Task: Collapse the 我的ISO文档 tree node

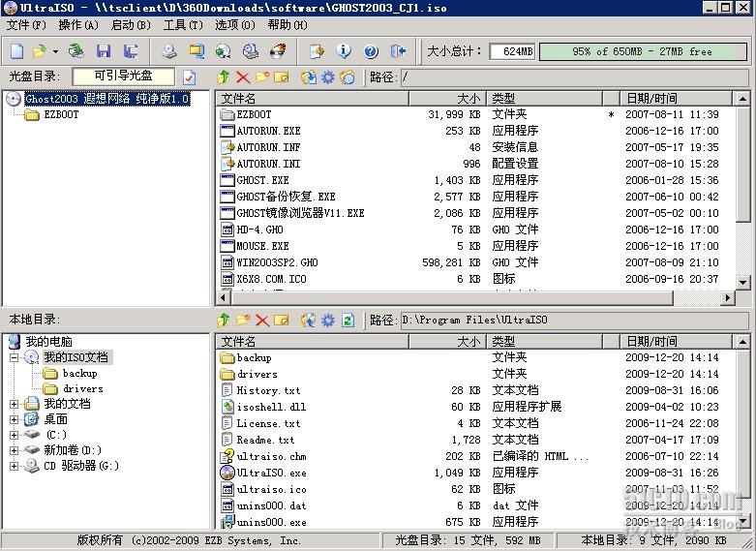Action: pos(14,357)
